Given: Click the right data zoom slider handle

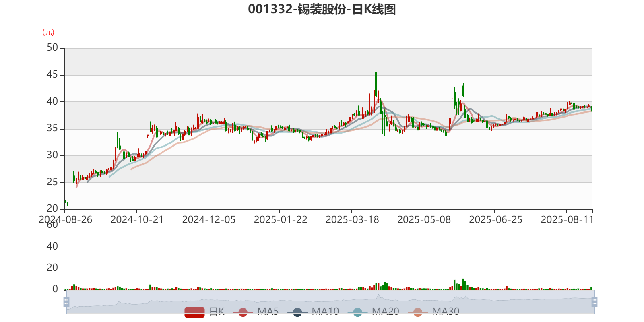Looking at the screenshot, I should [x=594, y=301].
